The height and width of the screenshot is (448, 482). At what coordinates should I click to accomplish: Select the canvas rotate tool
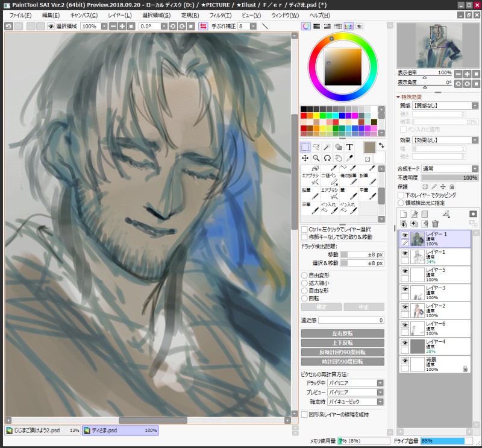pos(327,158)
